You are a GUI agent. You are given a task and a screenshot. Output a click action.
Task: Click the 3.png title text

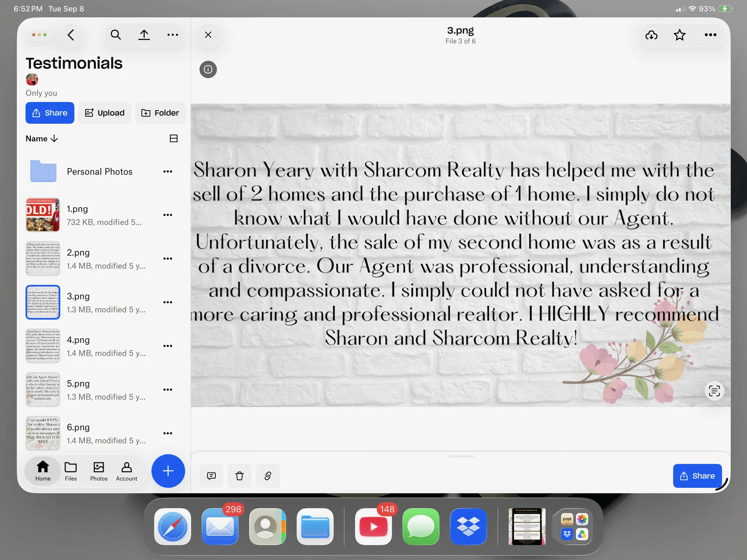point(460,30)
